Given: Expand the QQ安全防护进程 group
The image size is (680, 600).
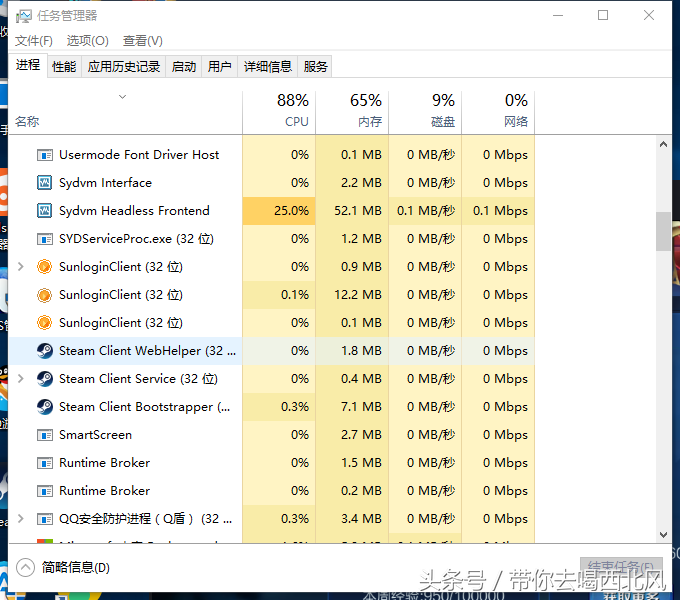Looking at the screenshot, I should coord(20,519).
